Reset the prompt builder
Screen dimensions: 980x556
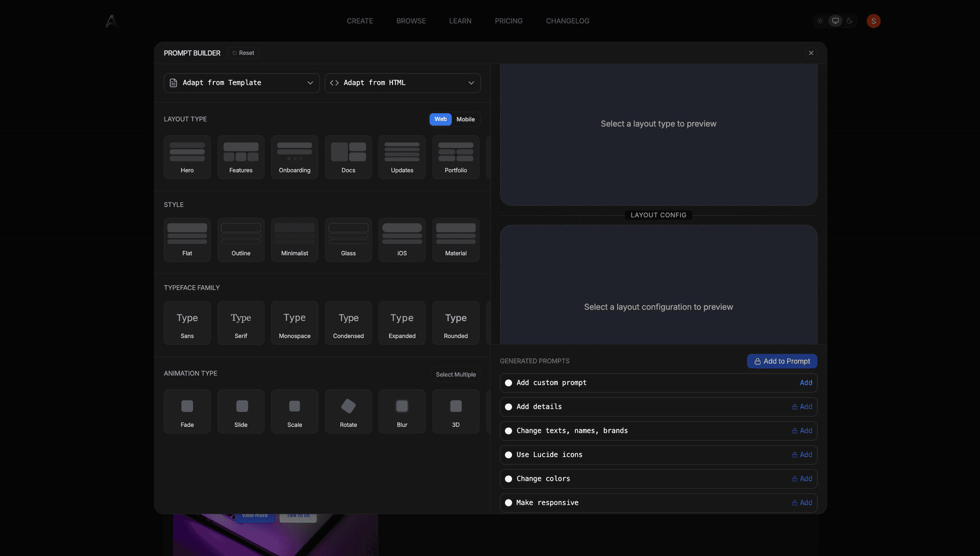tap(243, 53)
